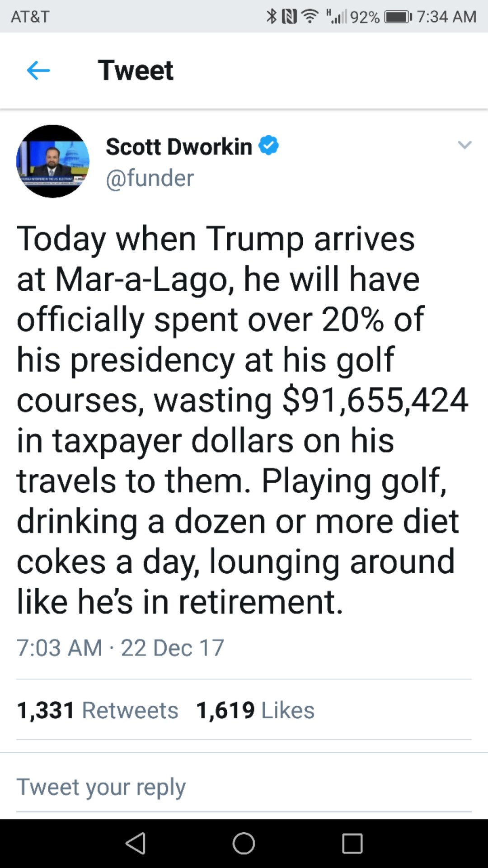
Task: Open the recent apps square button
Action: click(x=352, y=844)
